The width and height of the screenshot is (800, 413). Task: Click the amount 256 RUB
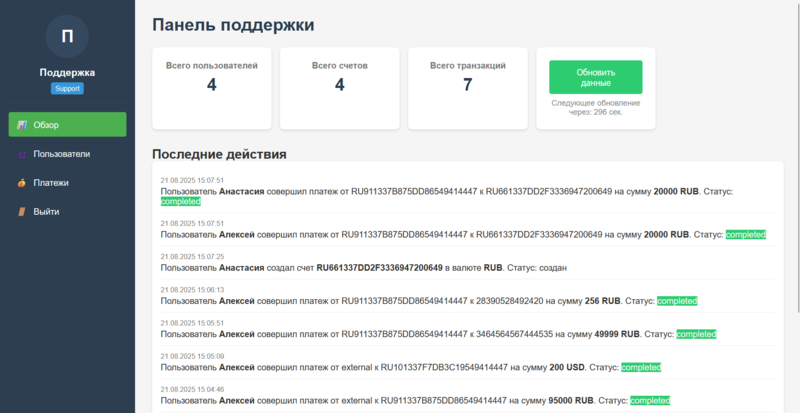tap(603, 301)
